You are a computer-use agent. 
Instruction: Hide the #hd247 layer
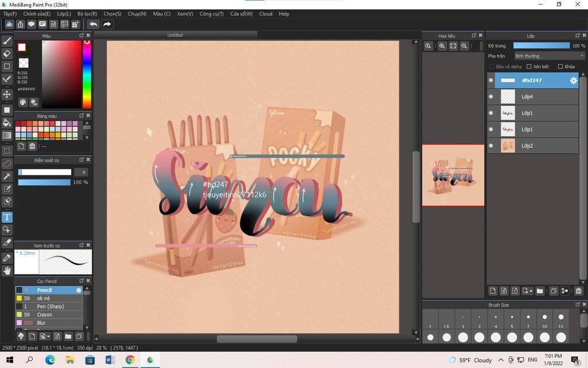491,80
